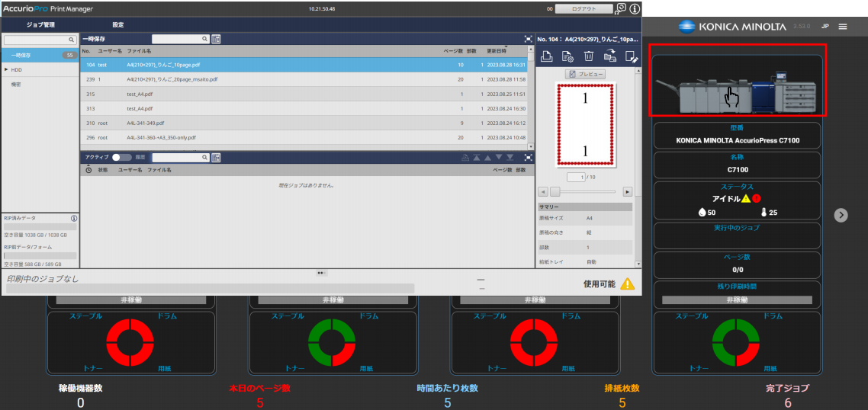868x410 pixels.
Task: Click the move-to-bottom arrow in active jobs
Action: 510,158
